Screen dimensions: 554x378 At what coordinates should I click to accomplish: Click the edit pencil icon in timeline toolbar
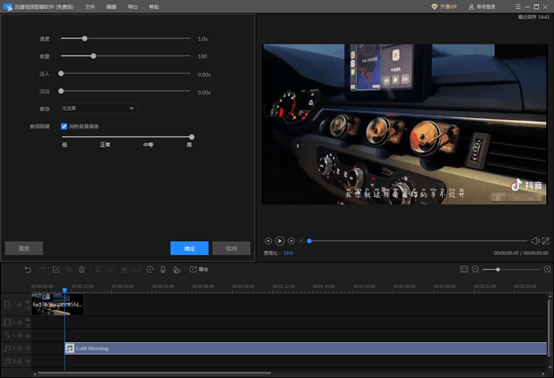(x=56, y=270)
